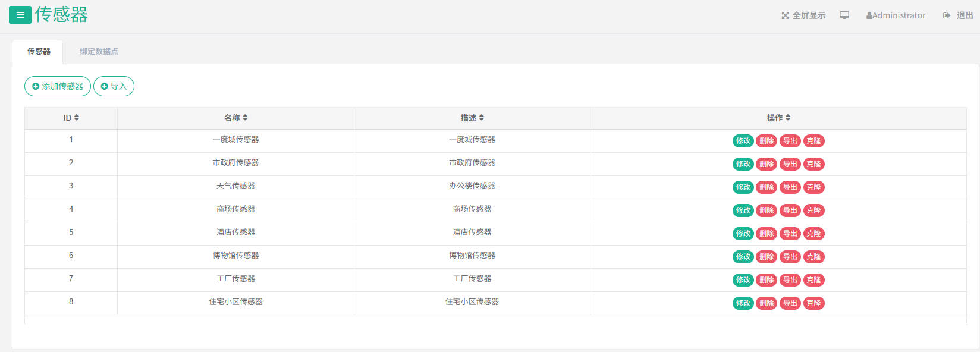Image resolution: width=980 pixels, height=352 pixels.
Task: Switch to the 绑定数据点 tab
Action: (99, 52)
